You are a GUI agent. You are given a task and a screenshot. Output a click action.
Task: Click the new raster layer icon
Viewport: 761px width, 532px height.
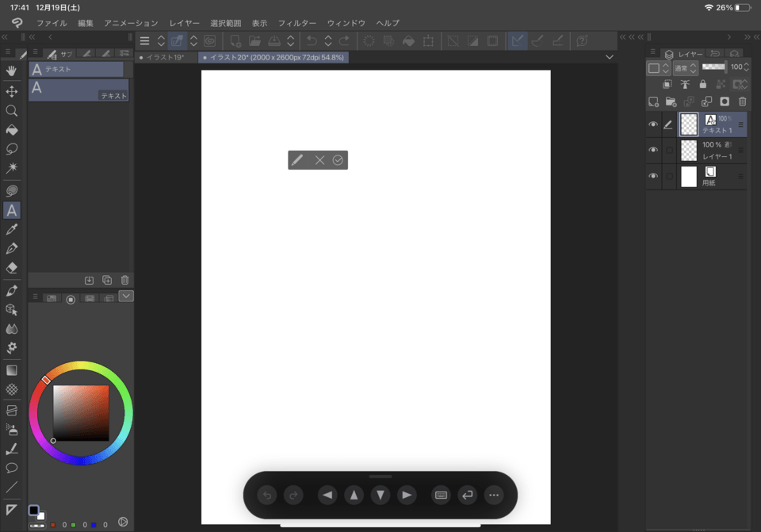click(x=653, y=101)
